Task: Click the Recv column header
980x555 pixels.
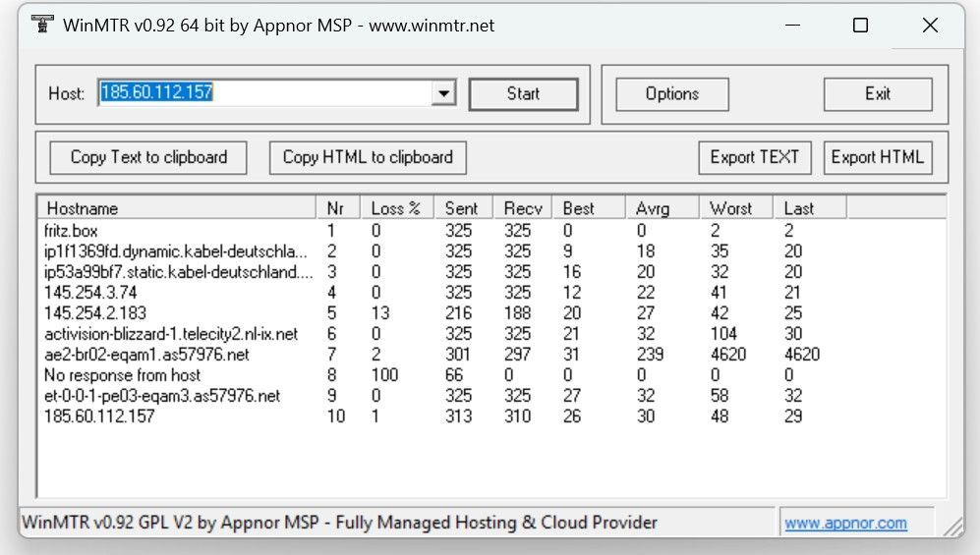Action: (x=523, y=208)
